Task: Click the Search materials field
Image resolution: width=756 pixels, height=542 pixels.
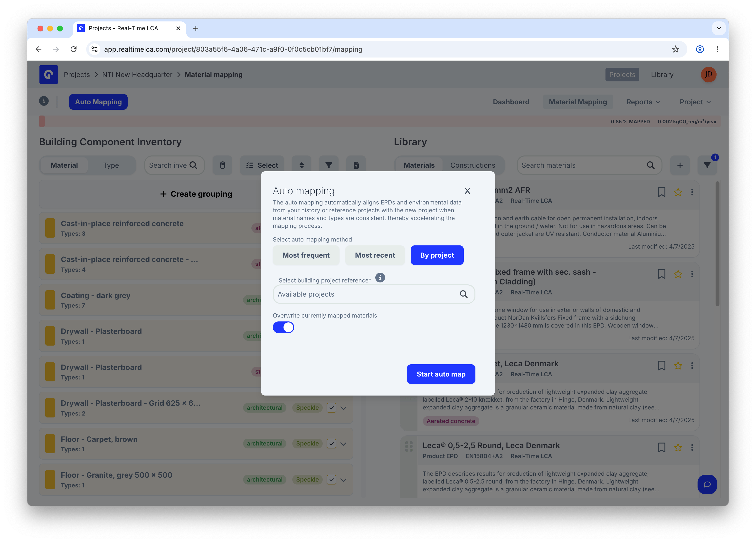Action: point(589,165)
